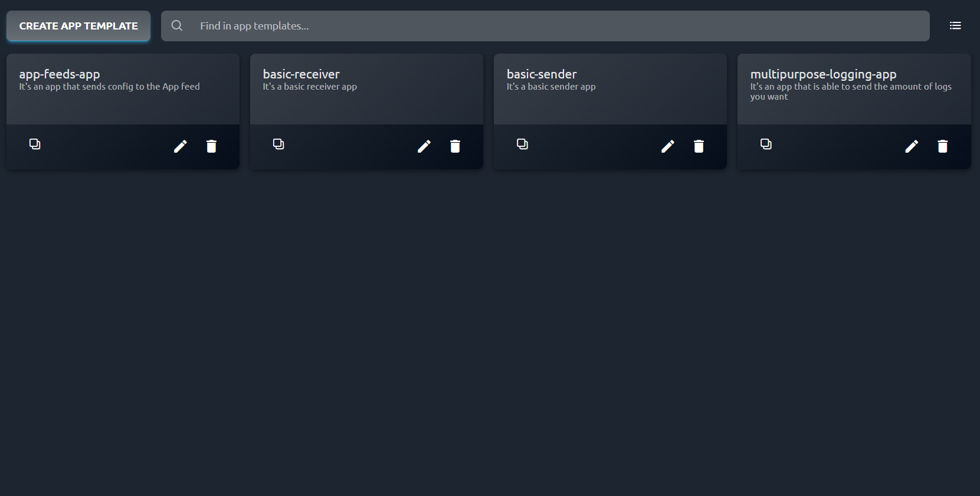Edit the multipurpose-logging-app template
The height and width of the screenshot is (496, 980).
click(912, 146)
